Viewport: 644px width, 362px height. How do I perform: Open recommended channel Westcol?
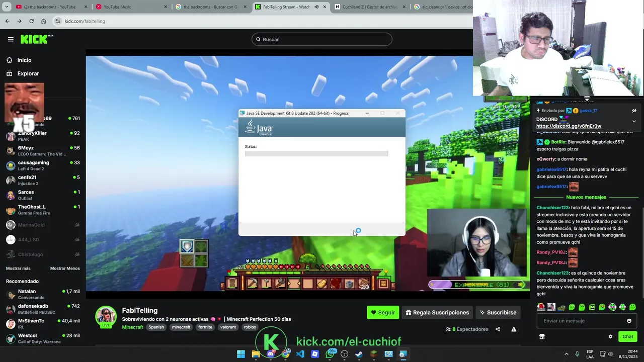(x=43, y=338)
